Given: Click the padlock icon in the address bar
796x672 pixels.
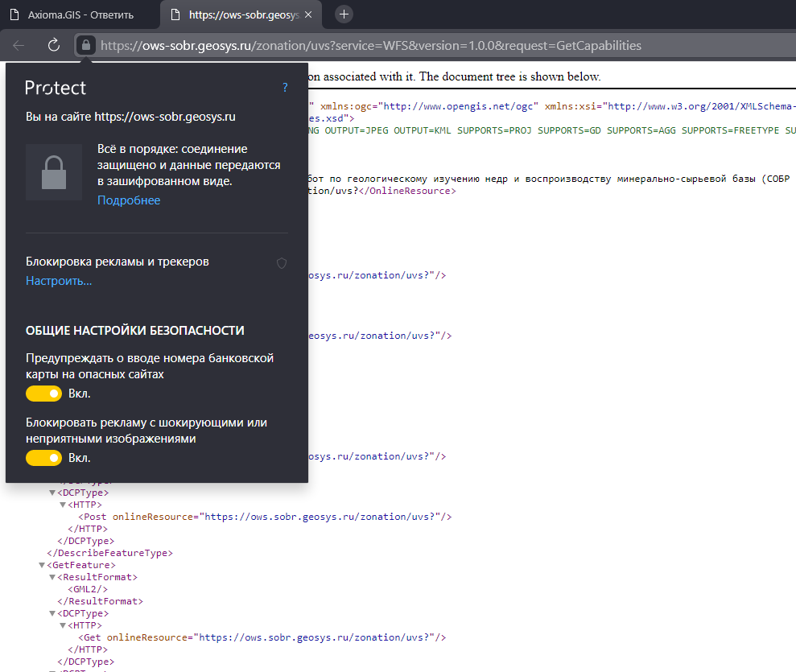Looking at the screenshot, I should [x=86, y=45].
